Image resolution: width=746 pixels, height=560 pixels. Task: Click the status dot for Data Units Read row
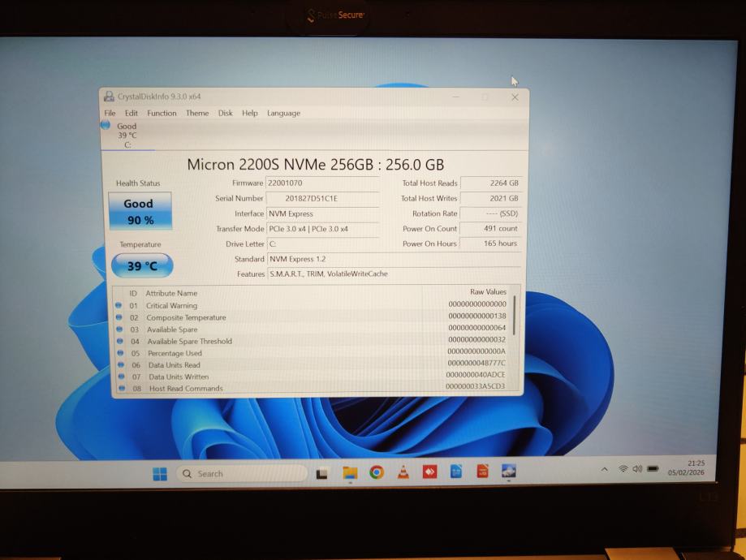[x=121, y=364]
